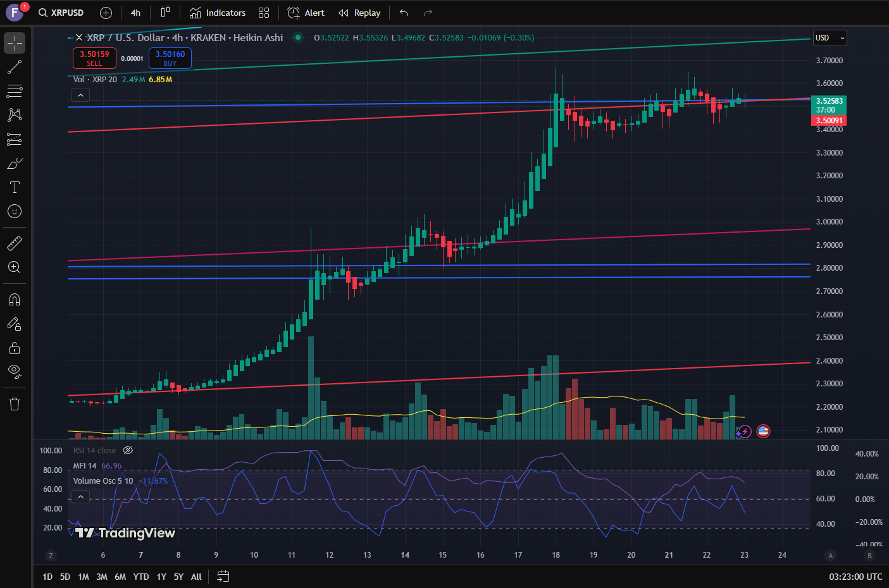Screen dimensions: 889x588
Task: Open the go to date calendar
Action: (x=223, y=576)
